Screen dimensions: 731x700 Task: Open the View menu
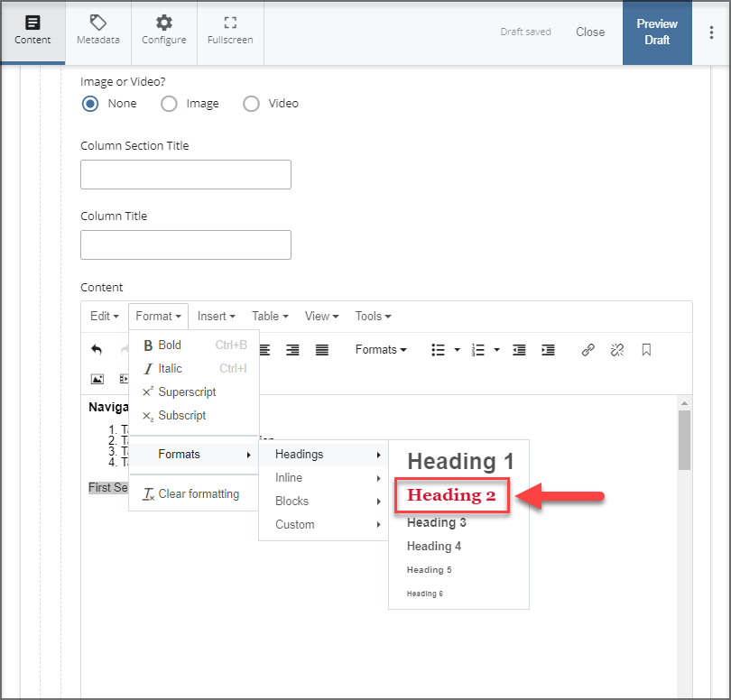321,316
